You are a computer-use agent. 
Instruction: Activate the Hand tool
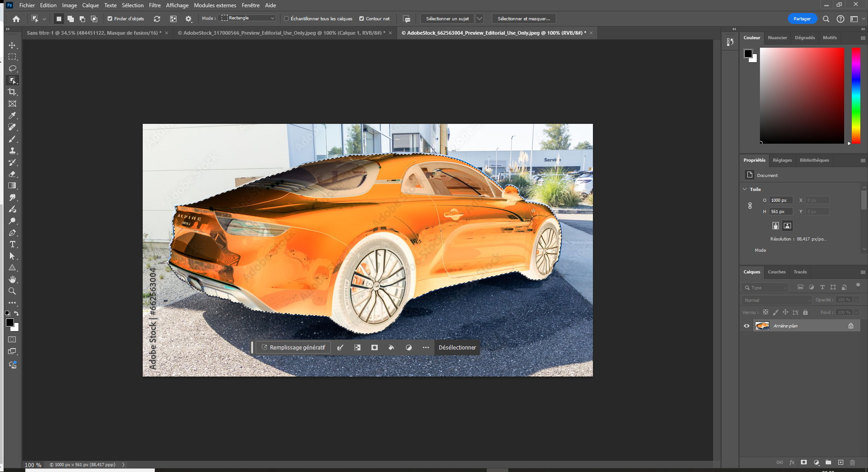coord(12,279)
